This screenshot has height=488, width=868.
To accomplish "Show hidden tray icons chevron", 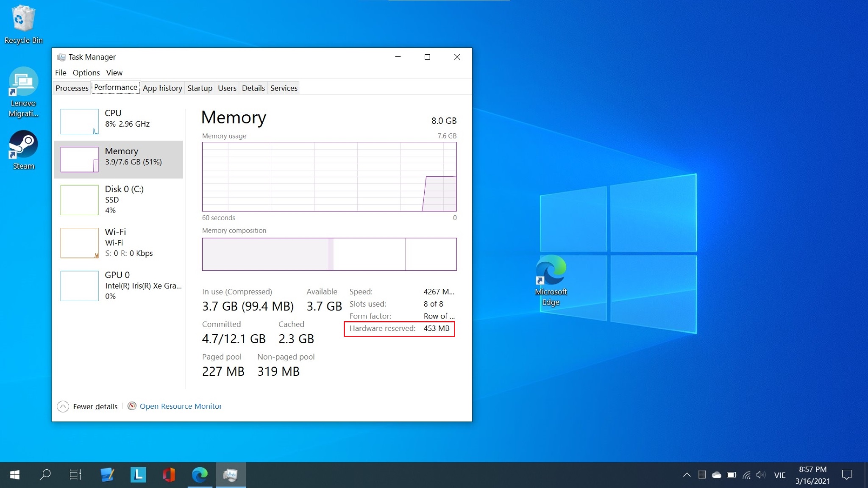I will click(687, 475).
